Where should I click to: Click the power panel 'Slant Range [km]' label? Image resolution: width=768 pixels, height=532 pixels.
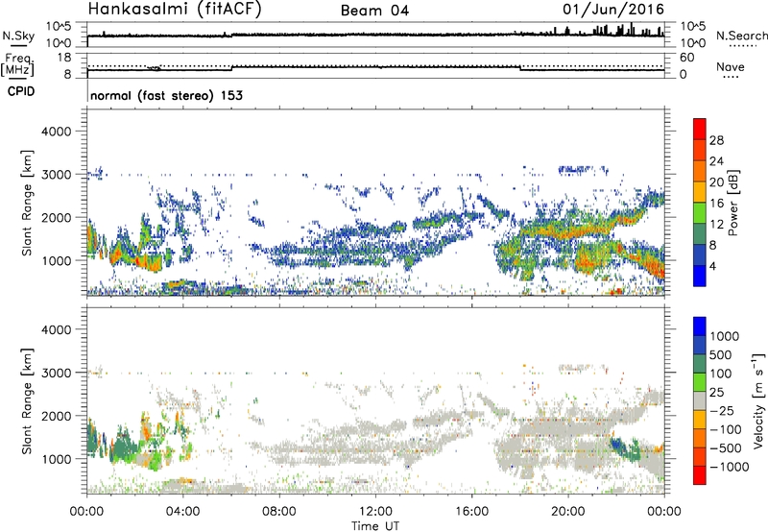pos(27,203)
